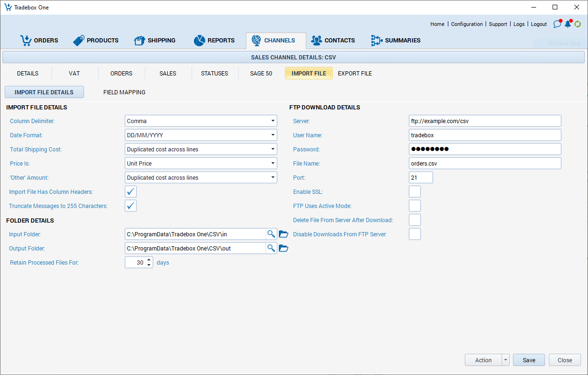
Task: Uncheck Import File Has Column Headers
Action: [x=131, y=192]
